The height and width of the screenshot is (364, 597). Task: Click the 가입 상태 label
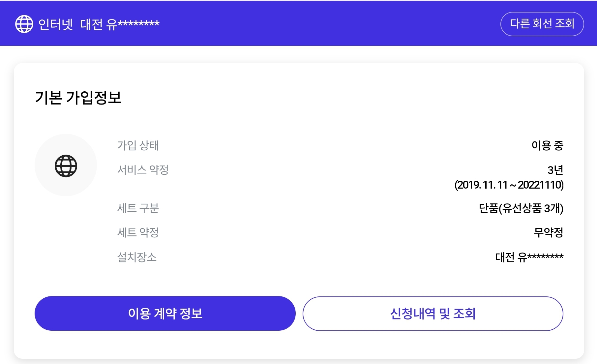pyautogui.click(x=138, y=145)
